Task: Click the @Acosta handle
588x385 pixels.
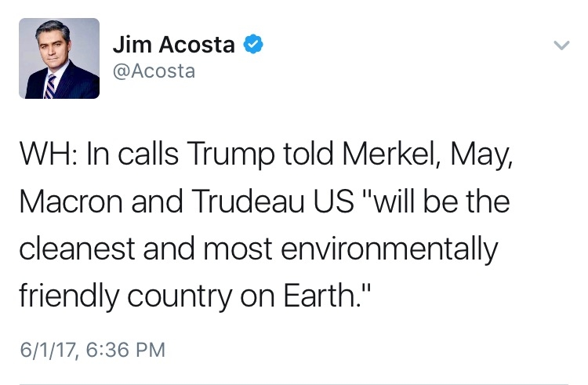Action: tap(153, 73)
